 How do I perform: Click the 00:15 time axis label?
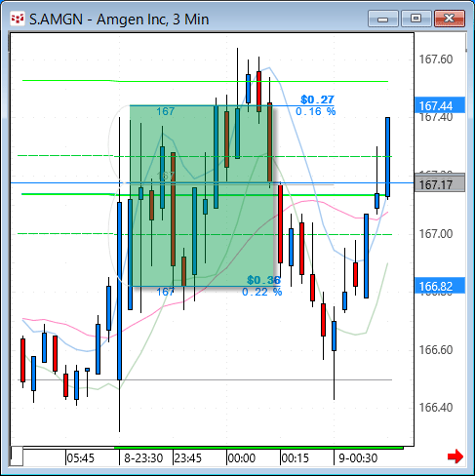tap(296, 458)
